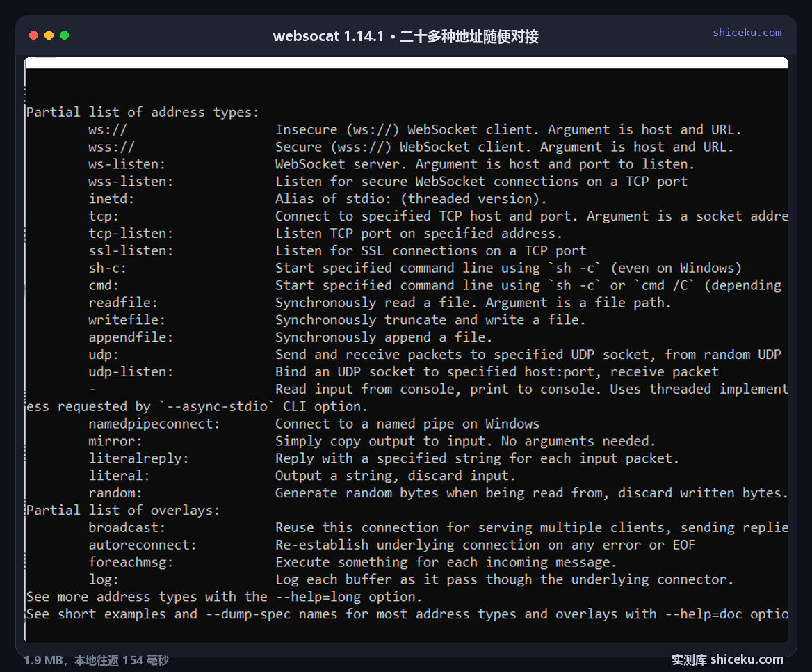This screenshot has height=672, width=812.
Task: Click the 'ws://' address type
Action: (x=107, y=129)
